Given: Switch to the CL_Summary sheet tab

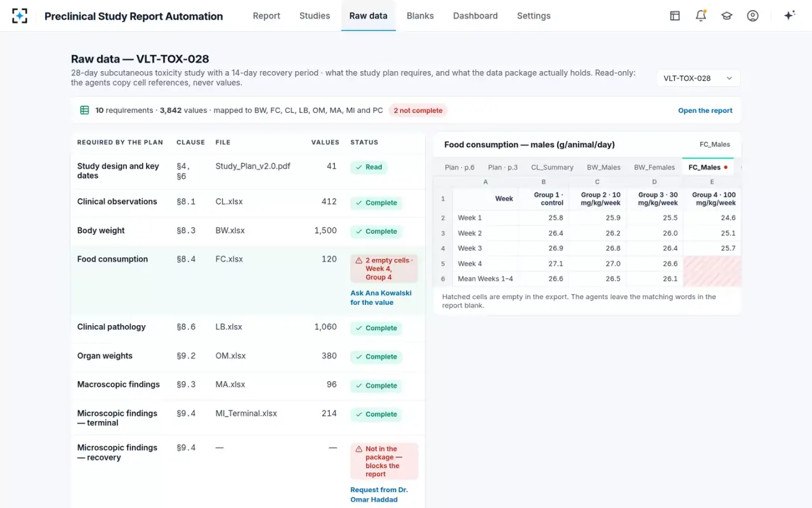Looking at the screenshot, I should click(553, 168).
